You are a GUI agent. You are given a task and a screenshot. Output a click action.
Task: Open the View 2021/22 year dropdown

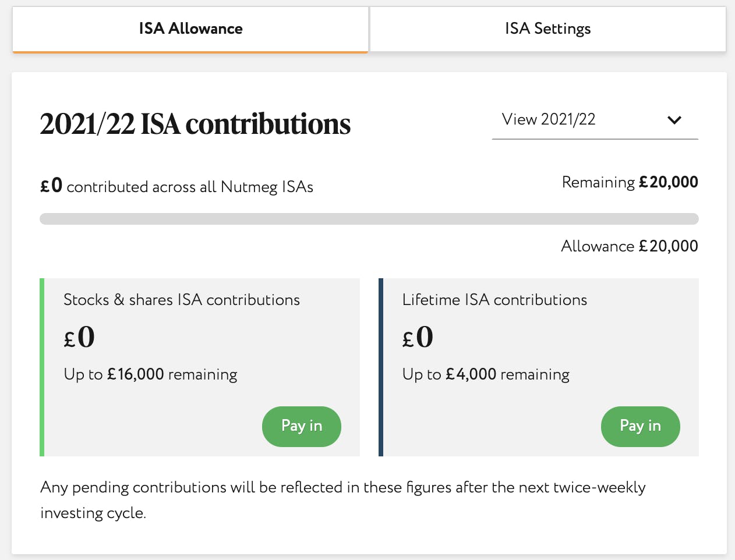point(594,119)
